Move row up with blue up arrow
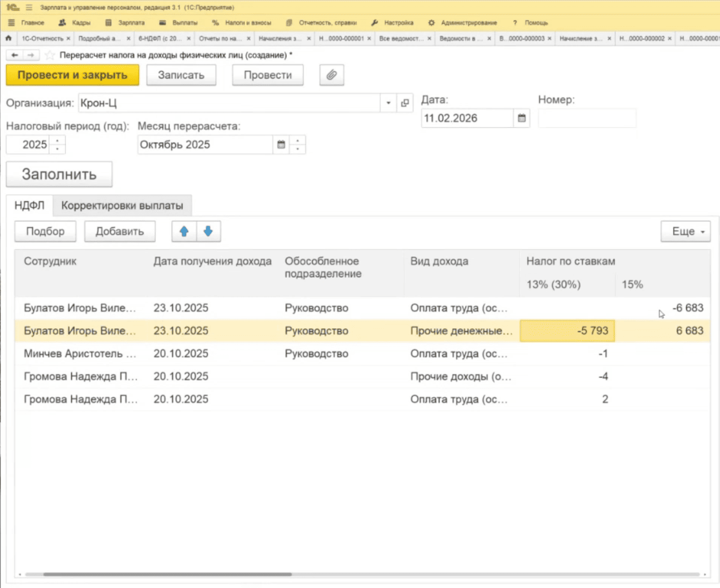This screenshot has width=720, height=588. click(184, 231)
